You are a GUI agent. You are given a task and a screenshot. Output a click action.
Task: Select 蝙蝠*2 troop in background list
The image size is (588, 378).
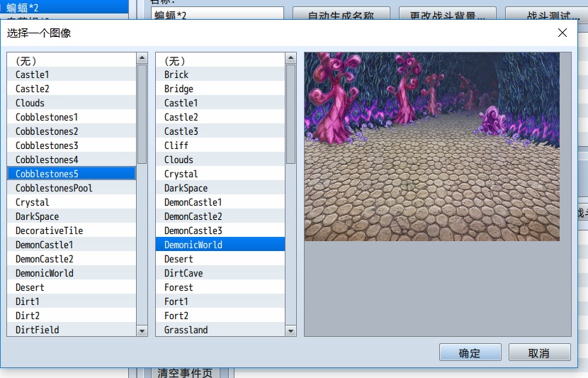tap(64, 7)
